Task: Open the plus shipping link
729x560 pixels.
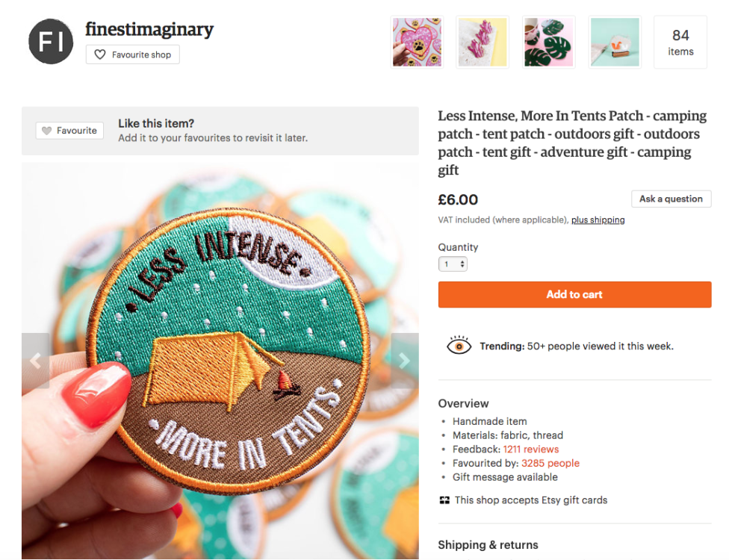Action: [598, 220]
